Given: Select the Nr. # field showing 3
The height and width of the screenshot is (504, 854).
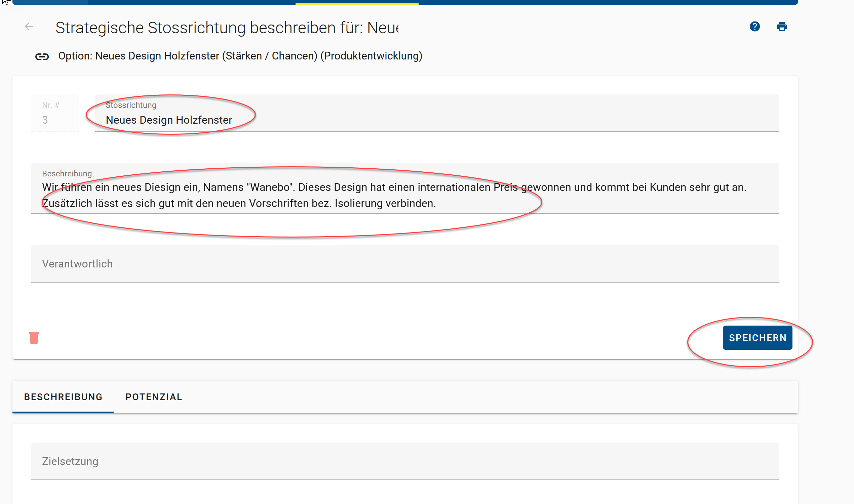Looking at the screenshot, I should point(55,113).
